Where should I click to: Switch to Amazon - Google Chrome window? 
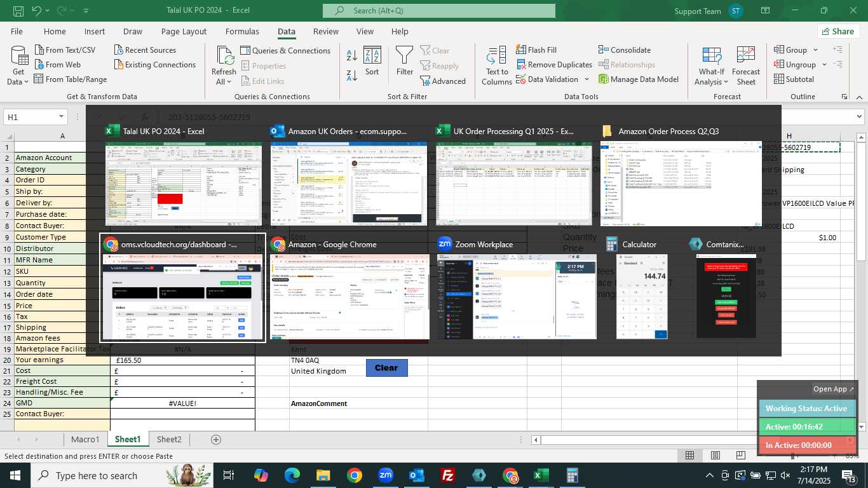(350, 297)
